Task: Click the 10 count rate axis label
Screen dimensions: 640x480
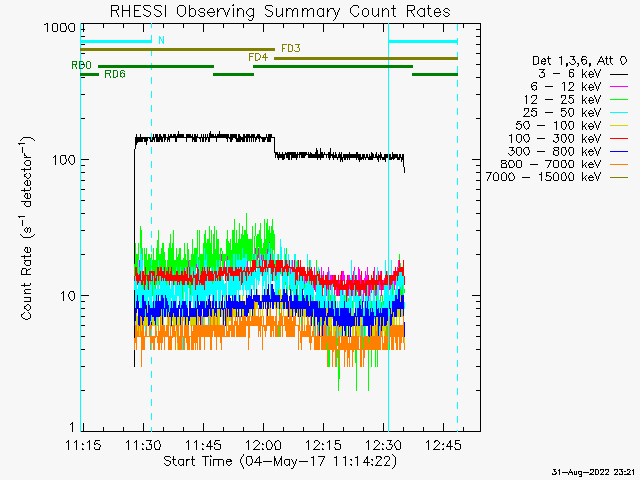Action: point(68,296)
